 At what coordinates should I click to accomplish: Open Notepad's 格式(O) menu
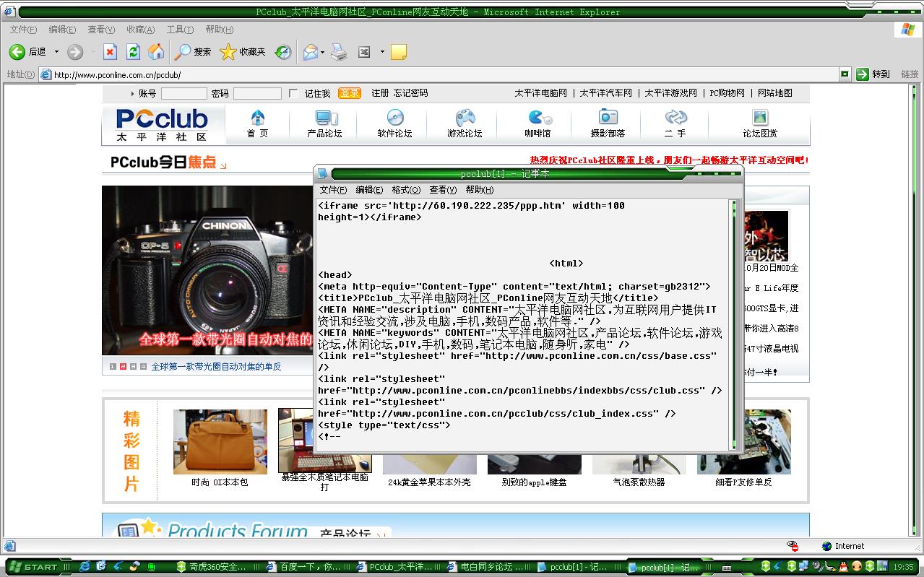click(405, 190)
